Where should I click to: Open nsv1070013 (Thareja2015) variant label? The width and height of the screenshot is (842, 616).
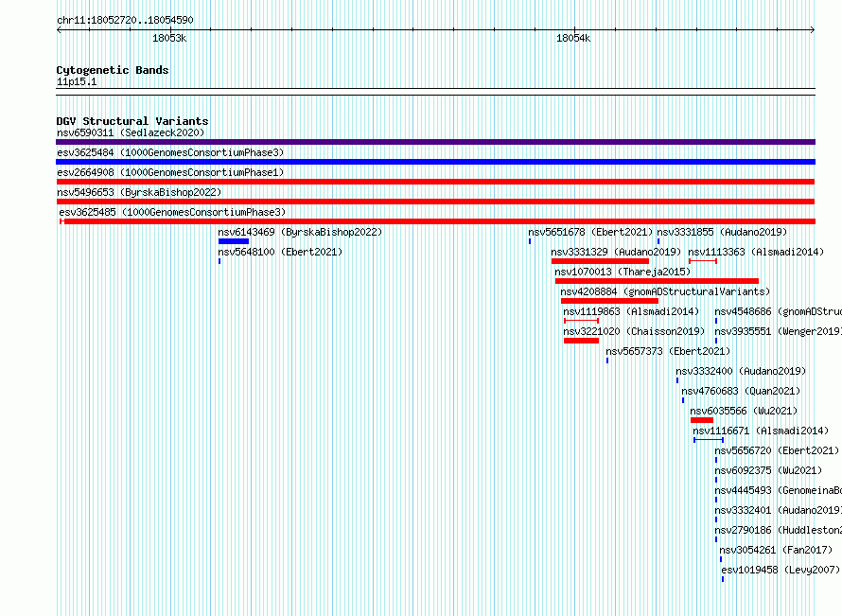623,272
